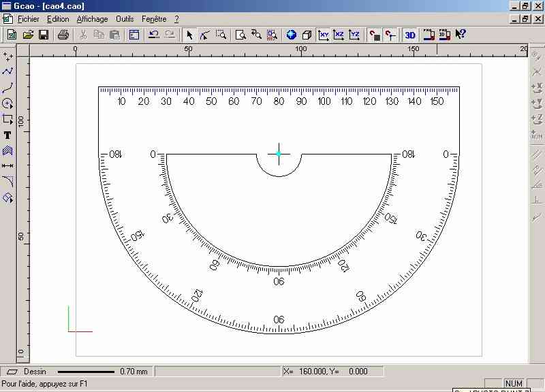545x392 pixels.
Task: Select the fillet corner tool
Action: [x=7, y=182]
